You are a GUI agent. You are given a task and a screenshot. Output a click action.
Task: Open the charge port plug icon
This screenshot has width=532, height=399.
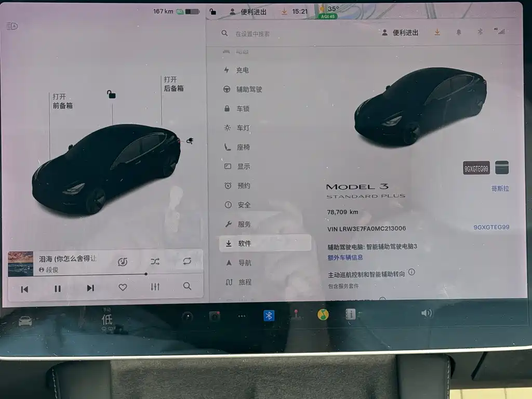pos(190,141)
